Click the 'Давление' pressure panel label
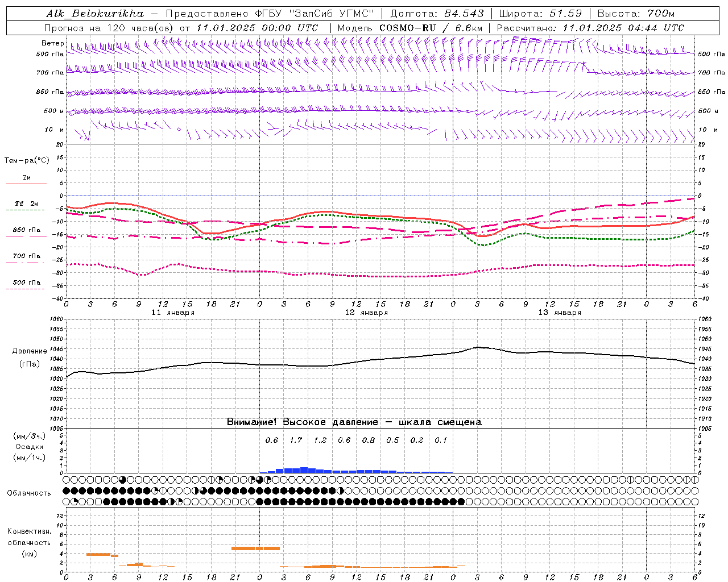Viewport: 728px width, 582px height. click(x=30, y=351)
